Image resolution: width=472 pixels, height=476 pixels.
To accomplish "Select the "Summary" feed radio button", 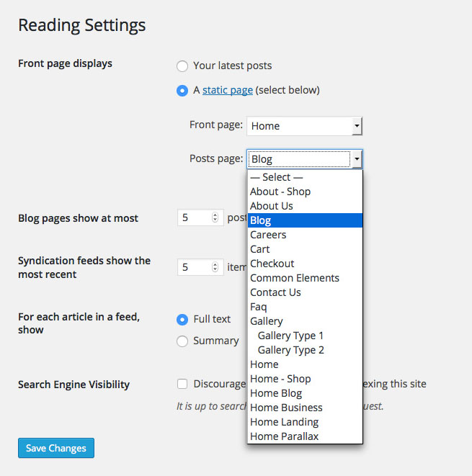I will point(182,341).
